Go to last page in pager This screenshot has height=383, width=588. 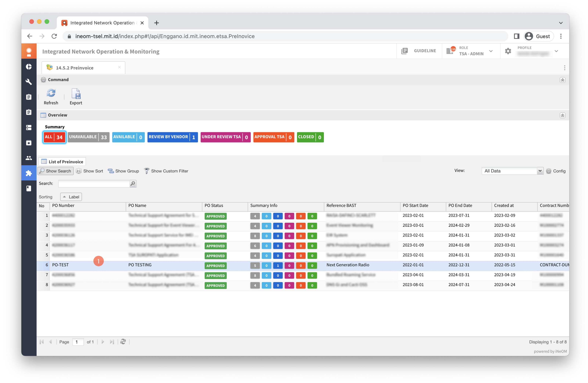pyautogui.click(x=112, y=342)
